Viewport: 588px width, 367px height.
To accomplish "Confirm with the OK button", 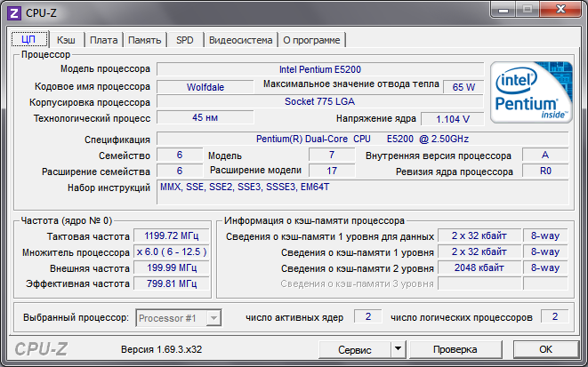I will 546,349.
